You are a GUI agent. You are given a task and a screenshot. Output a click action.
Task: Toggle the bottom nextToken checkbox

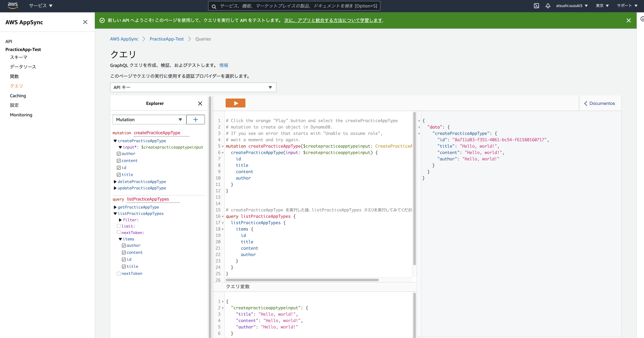[x=119, y=274]
